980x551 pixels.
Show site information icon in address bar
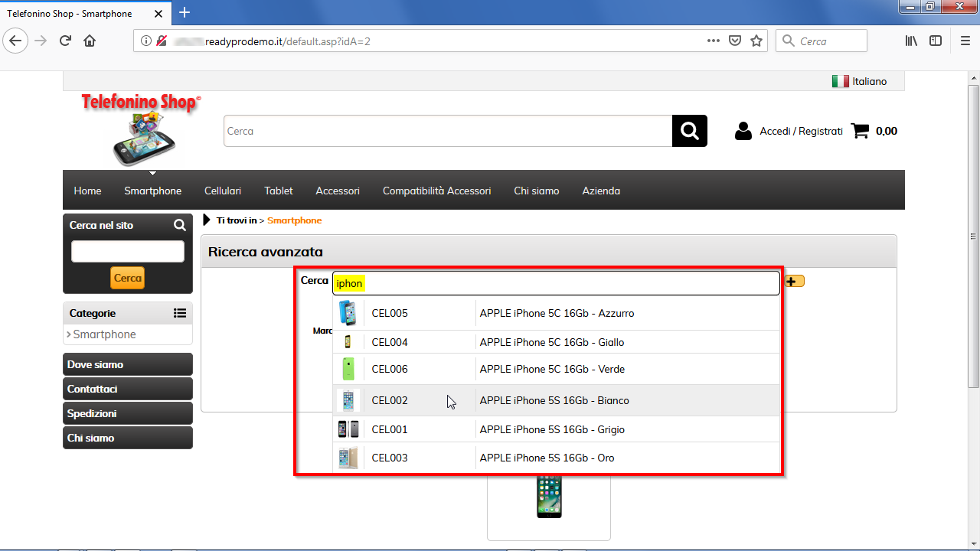click(x=146, y=41)
